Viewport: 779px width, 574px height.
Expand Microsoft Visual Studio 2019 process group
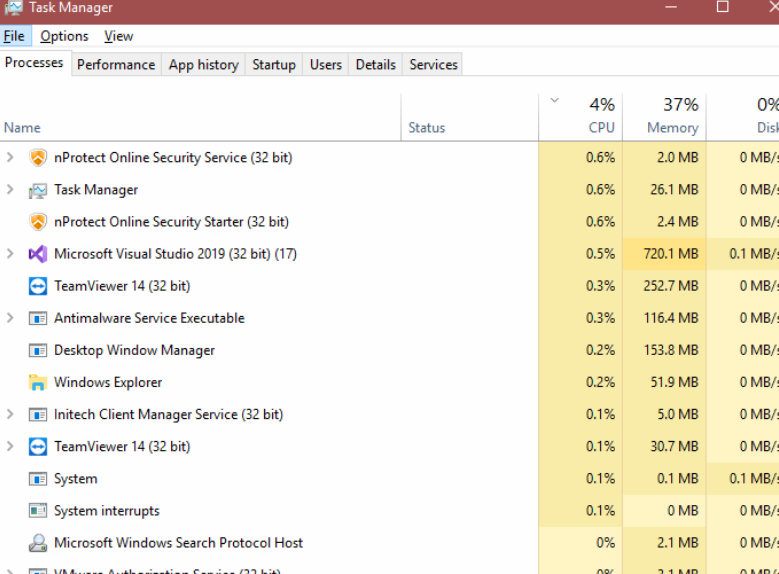click(x=10, y=254)
